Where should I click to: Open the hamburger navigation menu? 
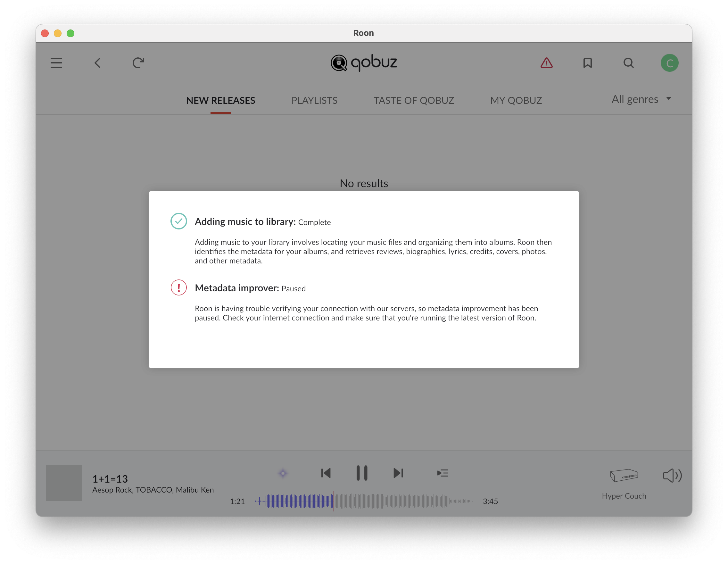pos(56,63)
